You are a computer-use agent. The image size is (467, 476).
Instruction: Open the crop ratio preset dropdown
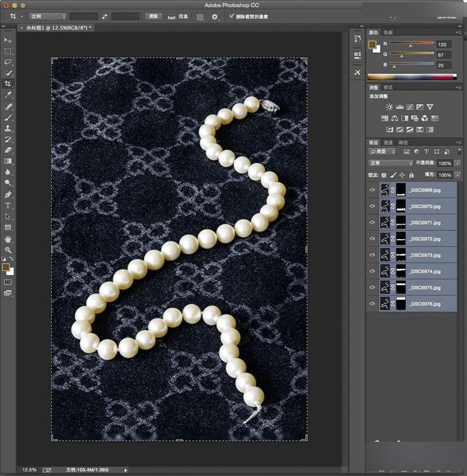[48, 16]
